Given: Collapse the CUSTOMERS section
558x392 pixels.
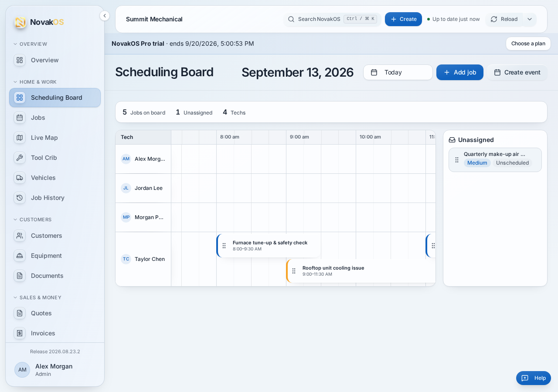Looking at the screenshot, I should 32,220.
